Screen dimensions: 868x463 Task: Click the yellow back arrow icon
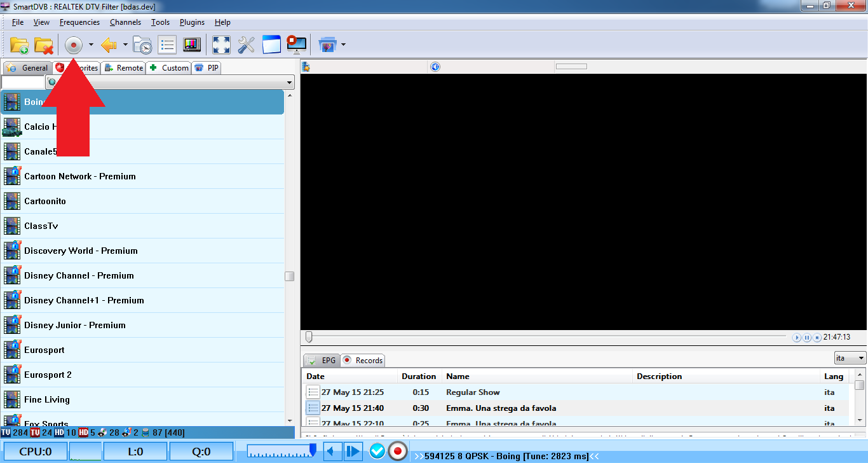click(109, 45)
